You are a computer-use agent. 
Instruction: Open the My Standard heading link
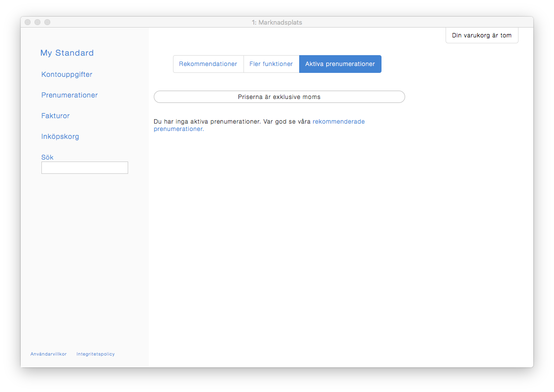click(67, 53)
